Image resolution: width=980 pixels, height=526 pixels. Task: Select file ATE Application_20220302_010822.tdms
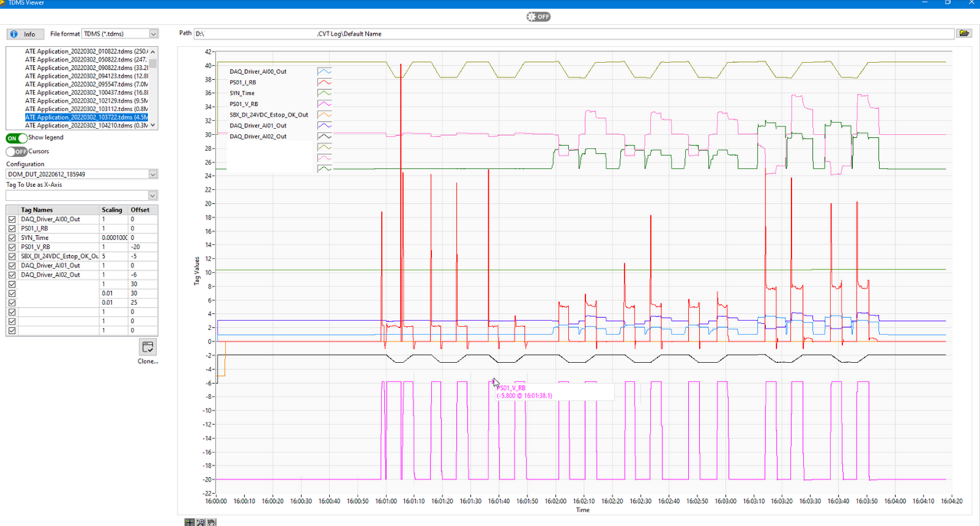point(86,51)
